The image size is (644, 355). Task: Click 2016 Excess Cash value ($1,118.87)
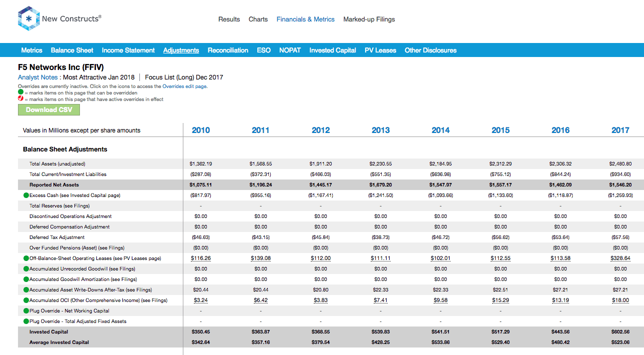[x=561, y=195]
